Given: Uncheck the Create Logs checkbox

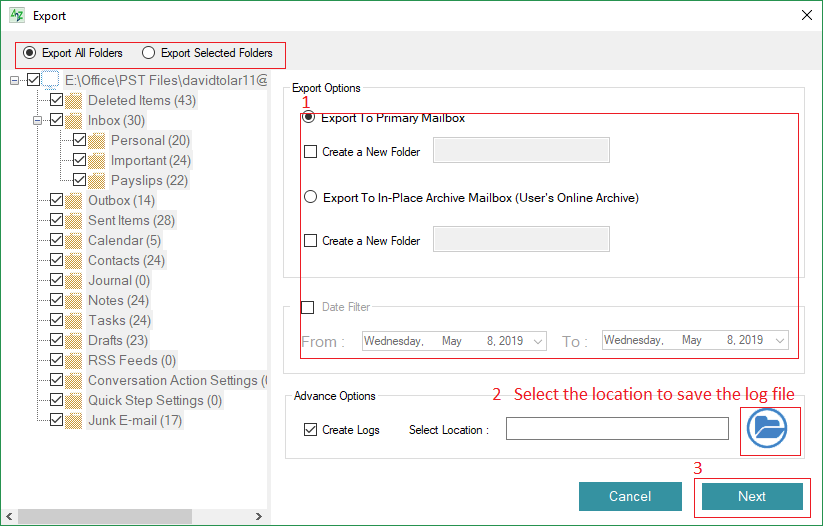Looking at the screenshot, I should point(311,430).
